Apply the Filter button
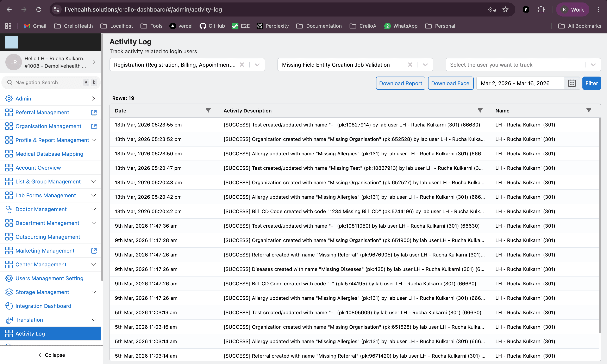 pos(592,83)
